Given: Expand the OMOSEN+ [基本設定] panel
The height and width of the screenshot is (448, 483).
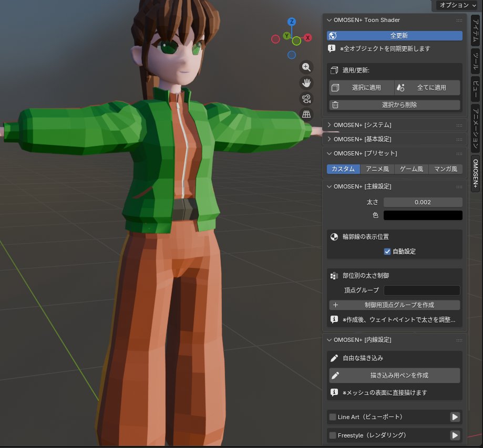Looking at the screenshot, I should click(x=362, y=139).
